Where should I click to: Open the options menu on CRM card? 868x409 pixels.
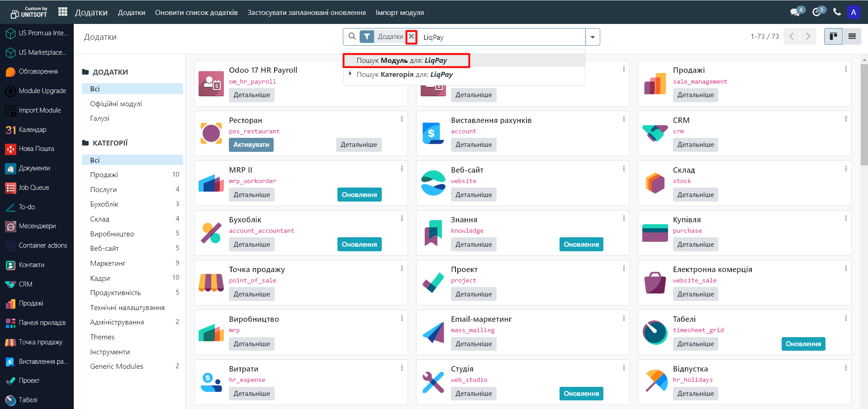tap(845, 119)
